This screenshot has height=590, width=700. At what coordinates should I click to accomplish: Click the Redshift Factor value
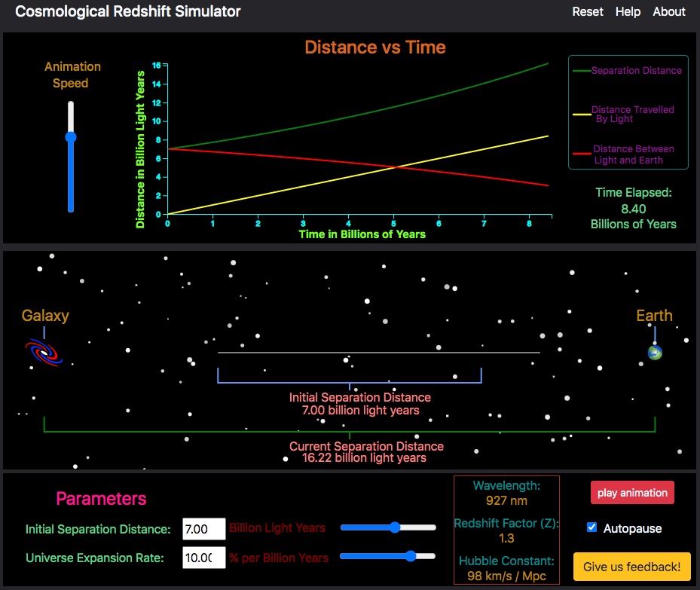pyautogui.click(x=506, y=538)
